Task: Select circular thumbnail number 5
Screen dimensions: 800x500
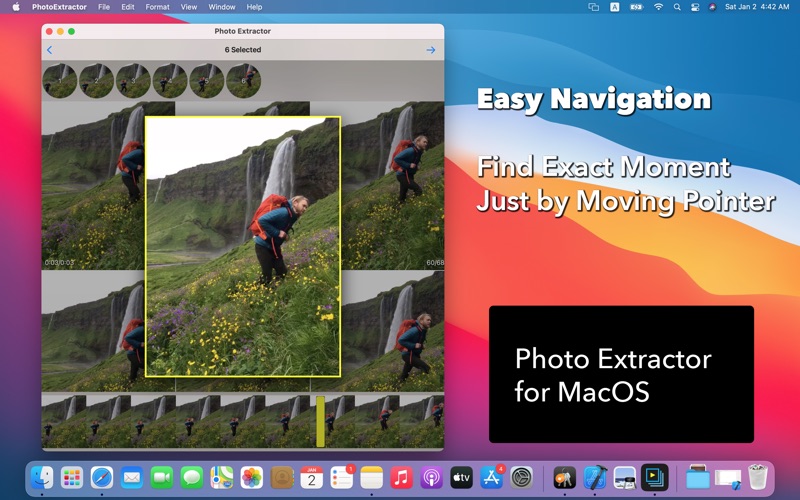Action: (207, 81)
